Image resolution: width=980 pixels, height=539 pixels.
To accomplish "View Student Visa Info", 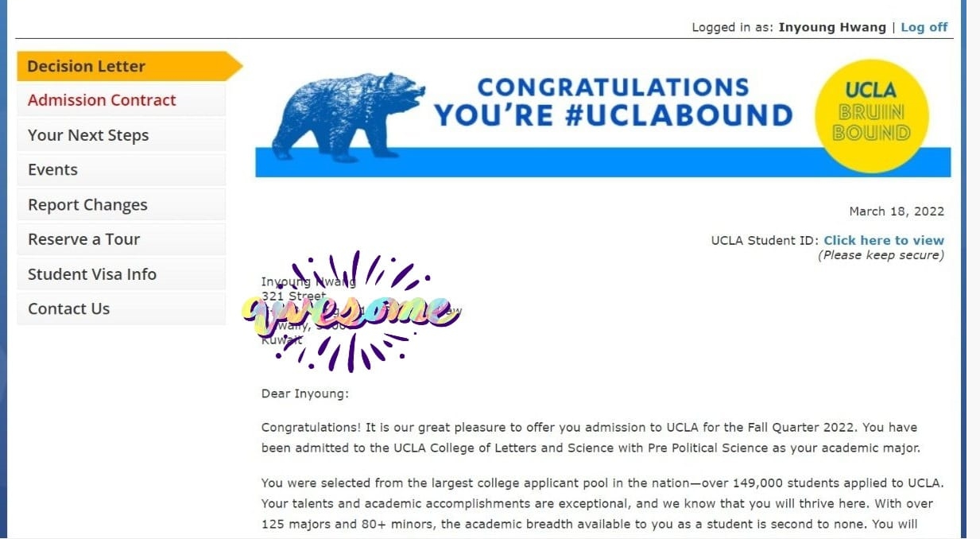I will click(121, 274).
